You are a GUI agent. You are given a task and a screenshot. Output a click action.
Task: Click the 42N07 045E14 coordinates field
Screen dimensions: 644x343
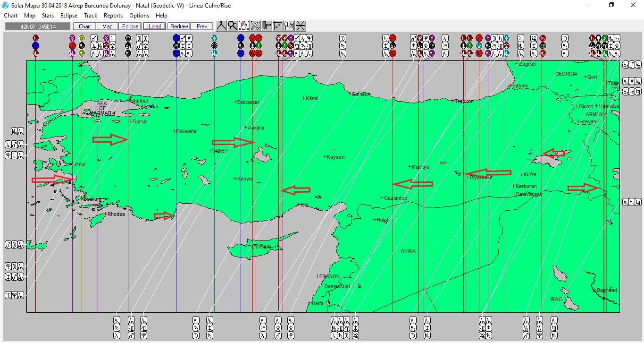click(38, 26)
